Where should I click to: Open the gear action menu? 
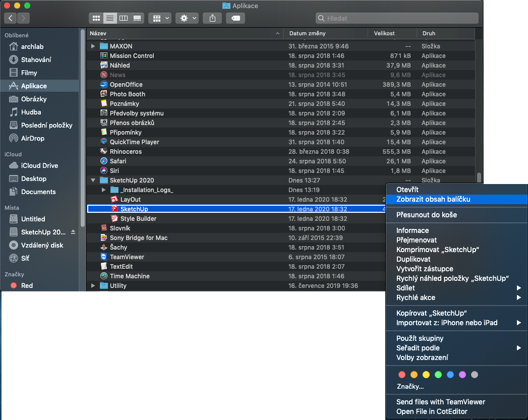pyautogui.click(x=187, y=18)
